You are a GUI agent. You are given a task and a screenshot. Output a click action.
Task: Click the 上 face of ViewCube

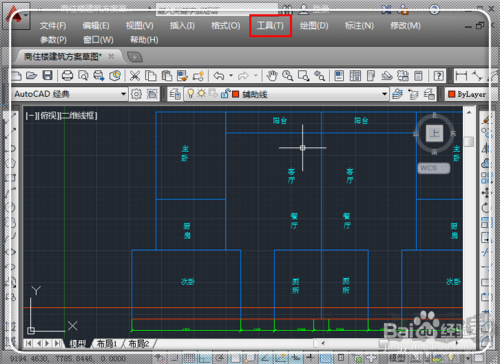434,134
